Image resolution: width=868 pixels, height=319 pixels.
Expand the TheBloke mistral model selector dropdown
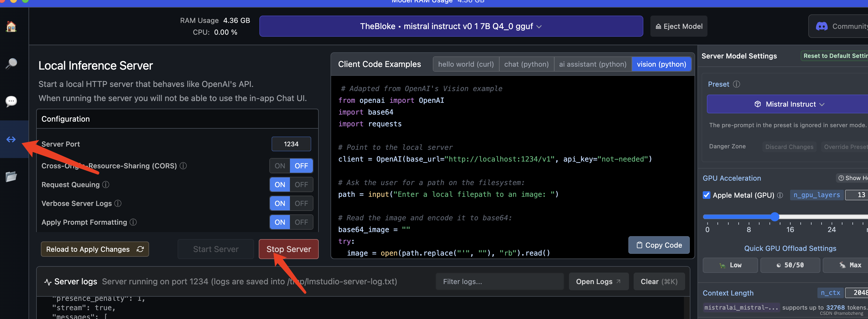(x=450, y=26)
